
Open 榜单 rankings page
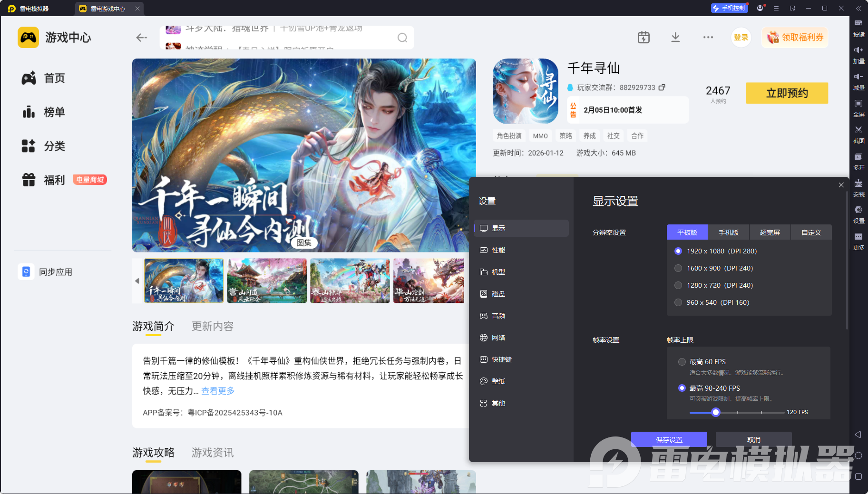coord(43,112)
